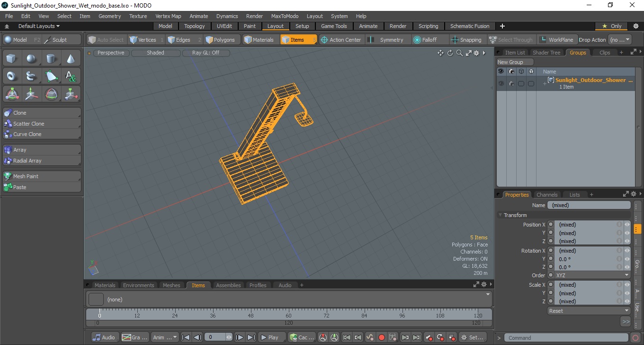Switch to Shader Tree tab
Viewport: 644px width, 345px height.
(x=546, y=53)
